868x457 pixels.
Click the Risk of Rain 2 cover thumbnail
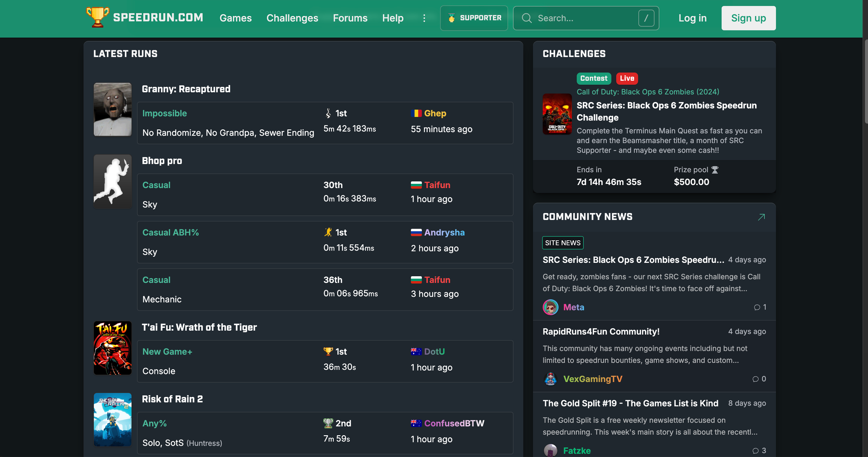click(x=113, y=420)
